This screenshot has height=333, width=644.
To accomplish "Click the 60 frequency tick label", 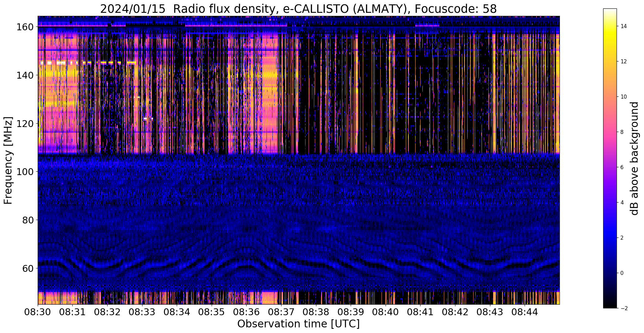I will tap(28, 268).
